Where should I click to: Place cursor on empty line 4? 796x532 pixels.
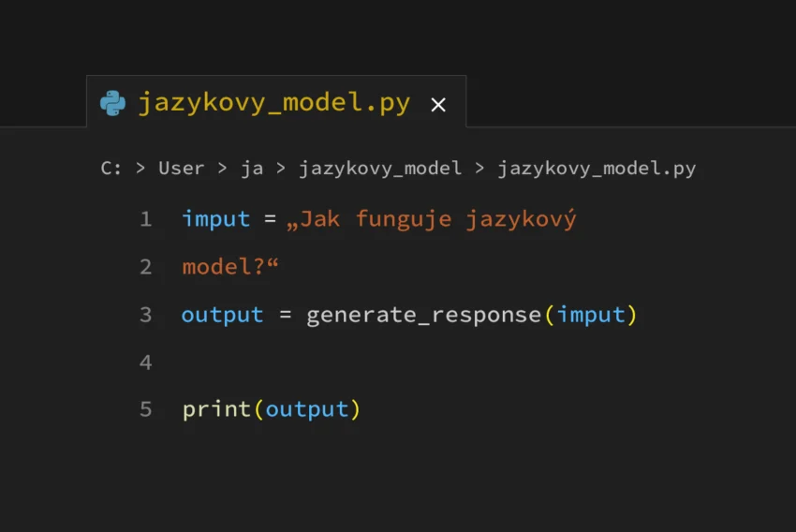point(375,362)
